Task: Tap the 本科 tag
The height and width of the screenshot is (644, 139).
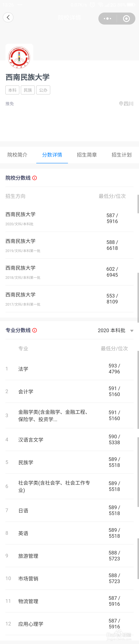Action: click(12, 90)
